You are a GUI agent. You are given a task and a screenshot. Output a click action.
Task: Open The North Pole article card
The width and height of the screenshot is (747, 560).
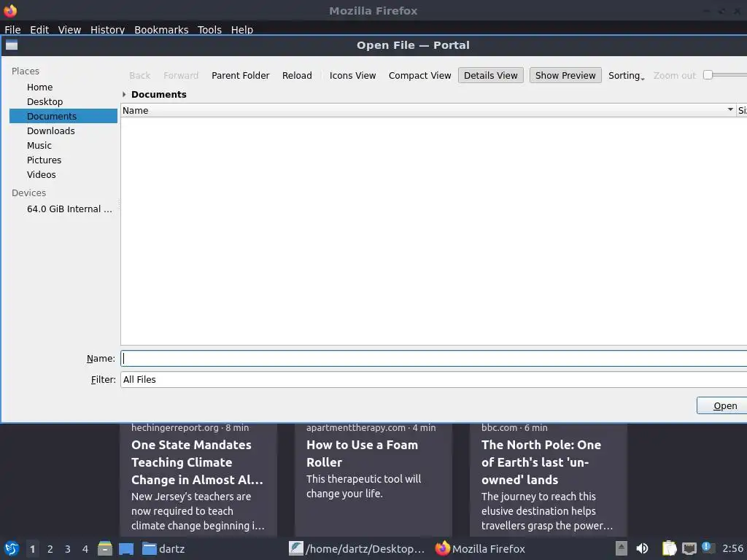[x=549, y=480]
